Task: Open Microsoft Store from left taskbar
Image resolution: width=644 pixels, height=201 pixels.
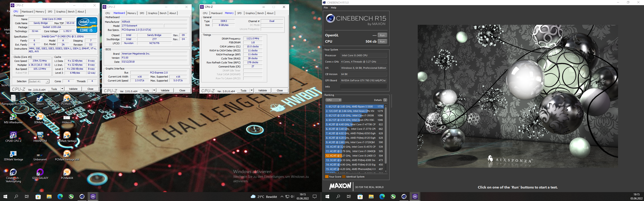Action: (38, 197)
